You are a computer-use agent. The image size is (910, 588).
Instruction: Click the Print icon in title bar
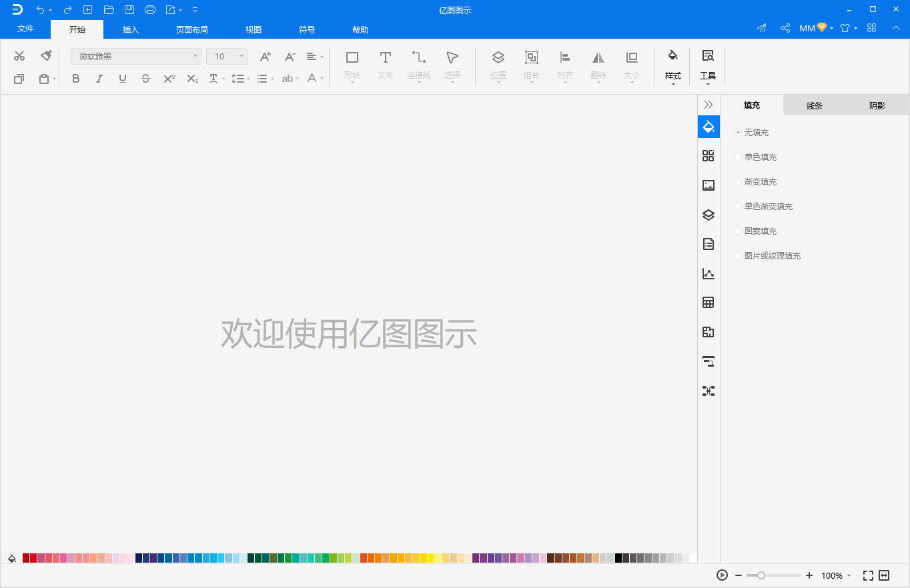click(150, 9)
